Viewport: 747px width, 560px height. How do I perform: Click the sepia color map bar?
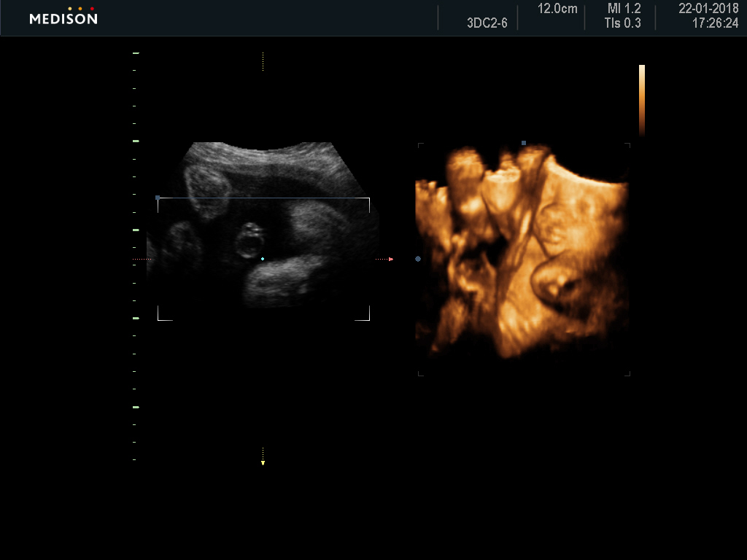click(642, 100)
